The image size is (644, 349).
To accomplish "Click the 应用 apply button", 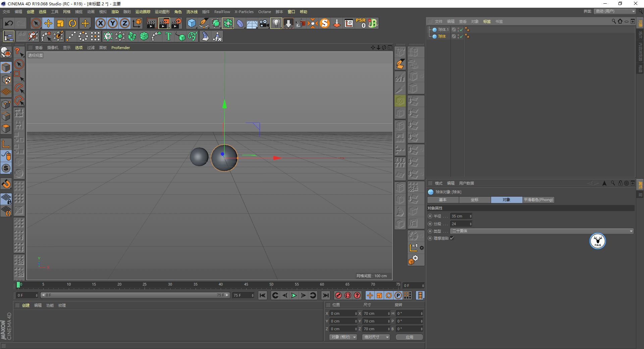I will pyautogui.click(x=409, y=337).
